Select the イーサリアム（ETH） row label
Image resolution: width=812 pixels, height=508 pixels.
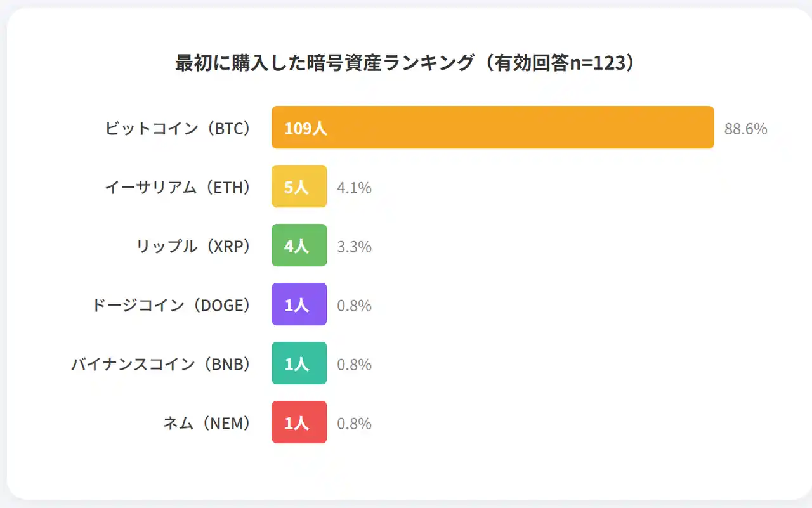178,188
